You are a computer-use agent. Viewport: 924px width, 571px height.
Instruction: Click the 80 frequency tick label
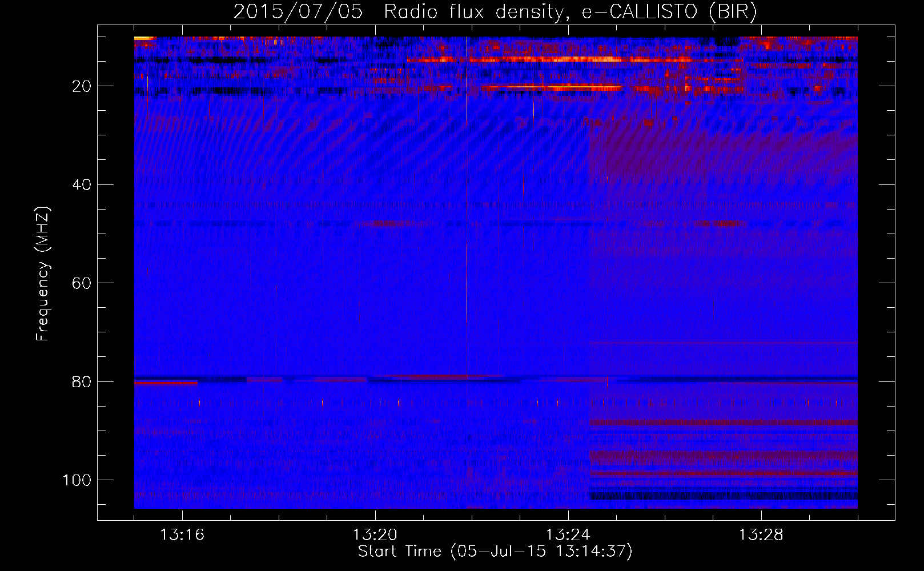click(82, 382)
